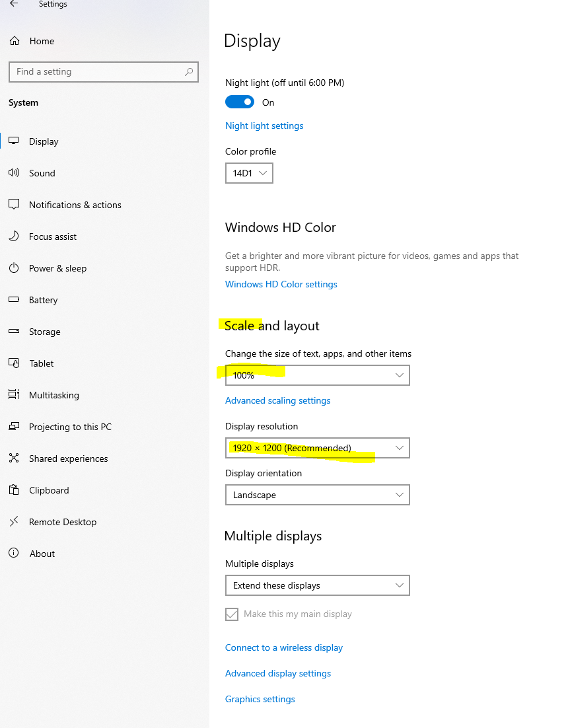
Task: Click the Storage drive icon
Action: (x=14, y=331)
